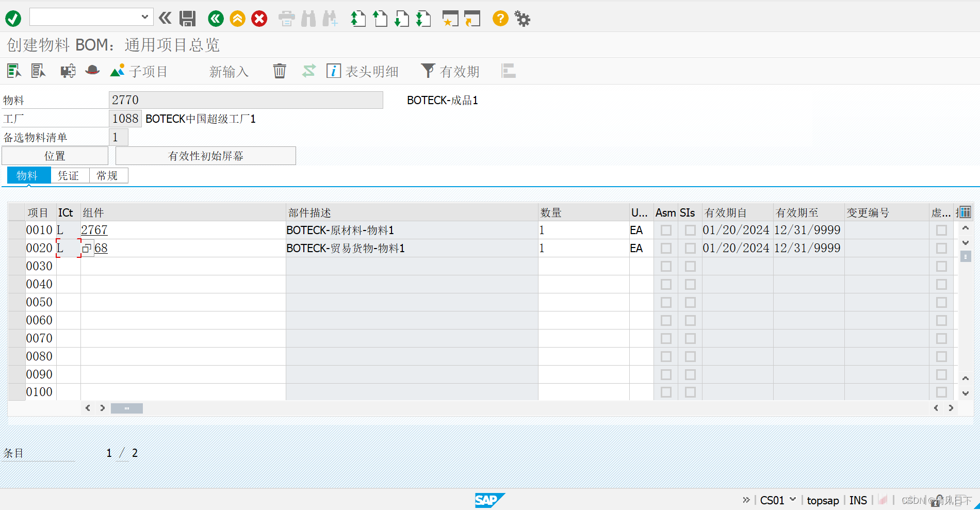
Task: Save the BOM with the floppy disk icon
Action: pyautogui.click(x=187, y=19)
